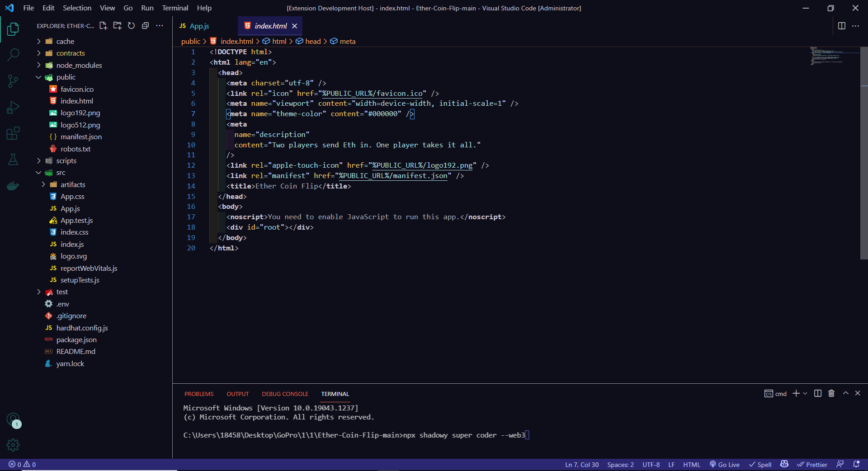Switch to the DEBUG CONSOLE tab

(x=285, y=394)
